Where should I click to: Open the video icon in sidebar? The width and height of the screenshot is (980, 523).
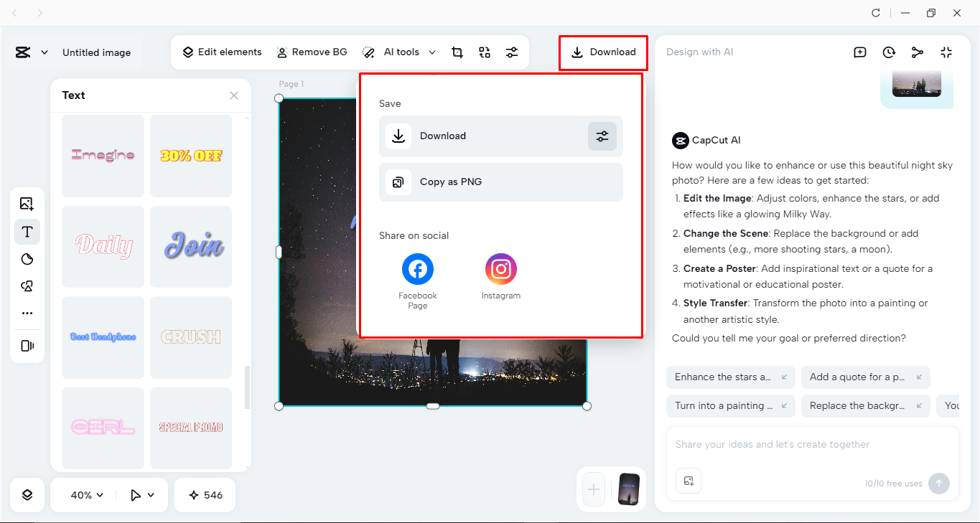point(27,346)
